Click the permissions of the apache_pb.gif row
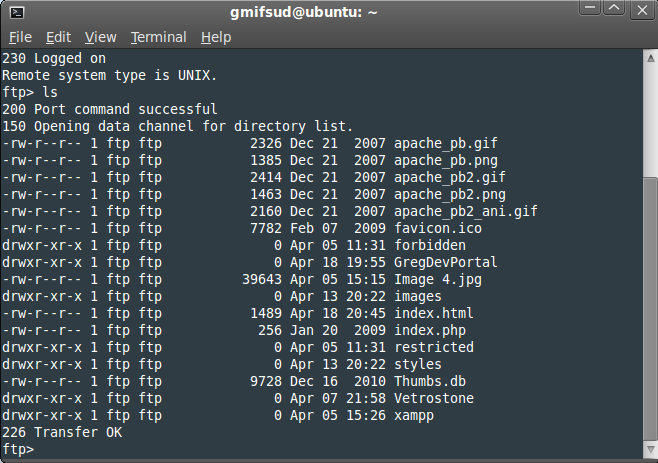Screen dimensions: 658x463 click(x=42, y=144)
